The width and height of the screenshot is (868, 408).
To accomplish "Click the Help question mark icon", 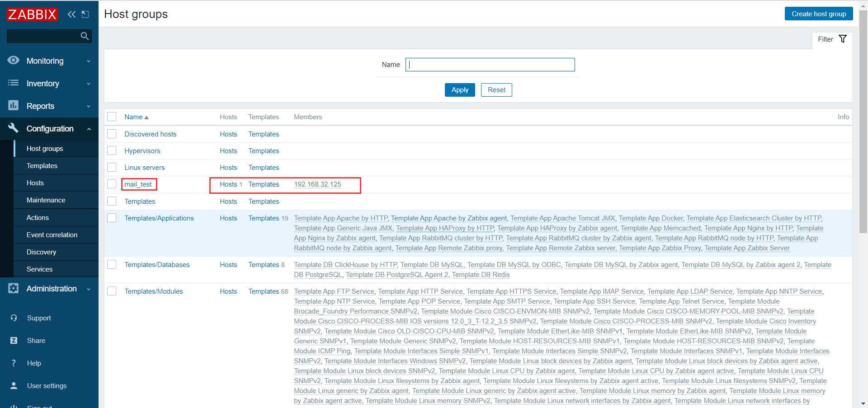I will (14, 363).
